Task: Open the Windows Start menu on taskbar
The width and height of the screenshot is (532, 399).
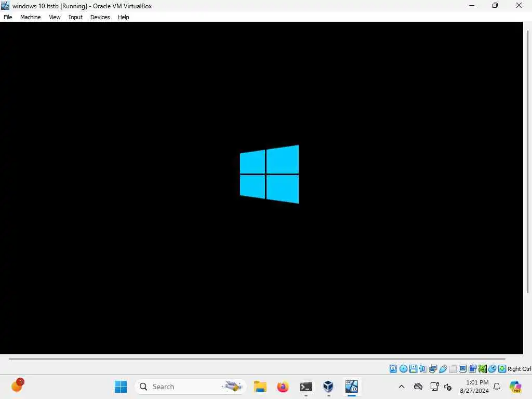Action: [x=121, y=387]
